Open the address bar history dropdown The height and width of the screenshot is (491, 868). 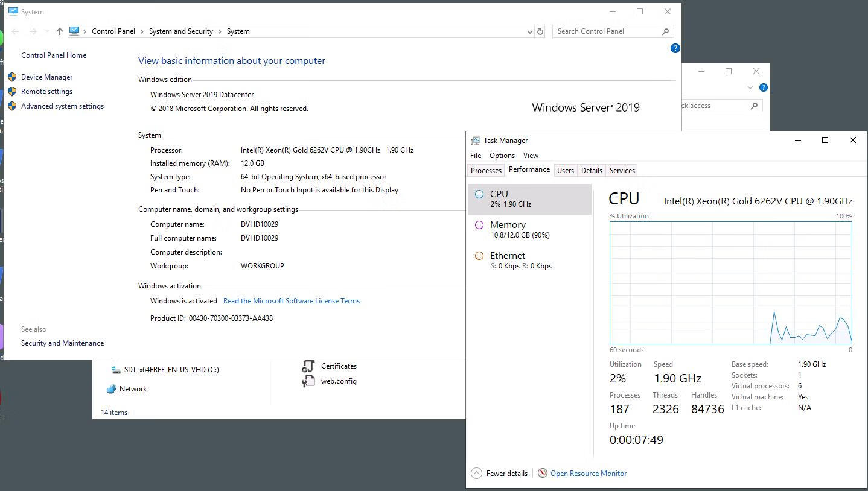coord(529,31)
